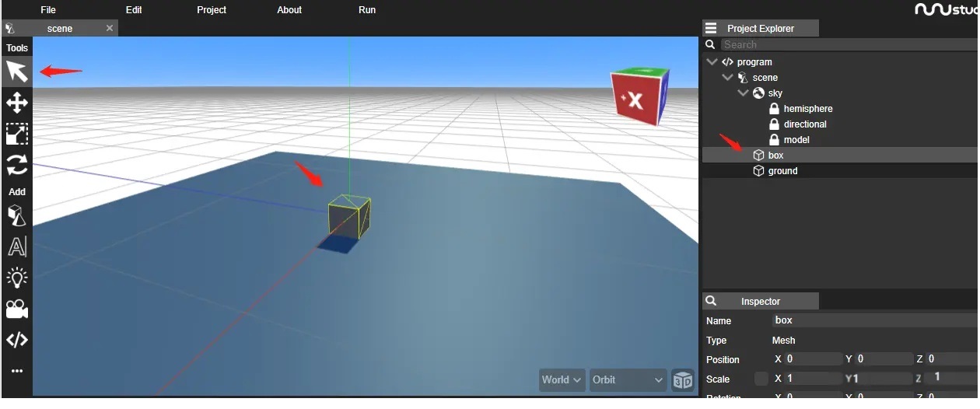Select ground in Project Explorer
Viewport: 980px width, 409px height.
[782, 171]
